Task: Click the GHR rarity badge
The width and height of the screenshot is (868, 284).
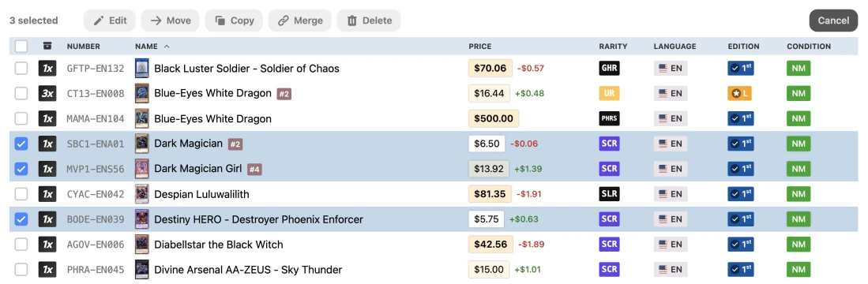Action: [x=609, y=69]
